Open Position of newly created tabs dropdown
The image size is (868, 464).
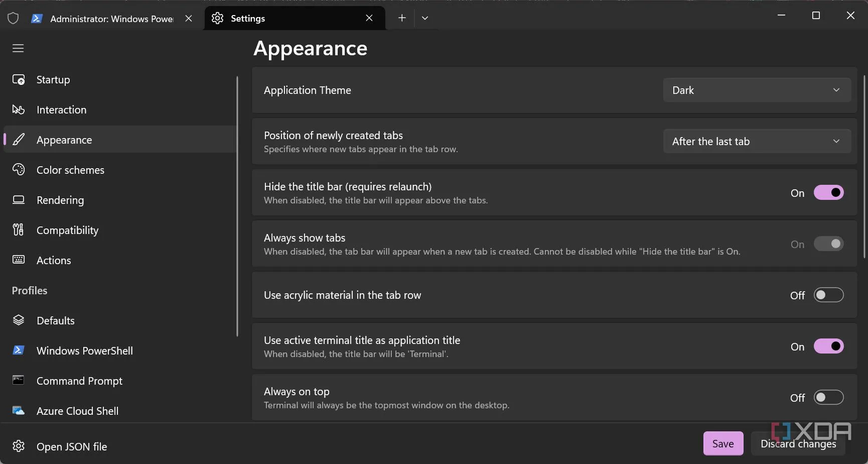[757, 142]
